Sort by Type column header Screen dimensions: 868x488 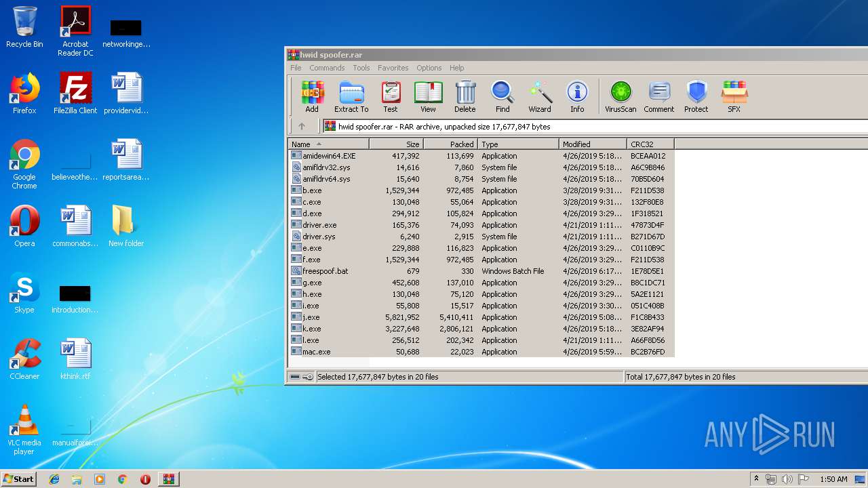[519, 144]
